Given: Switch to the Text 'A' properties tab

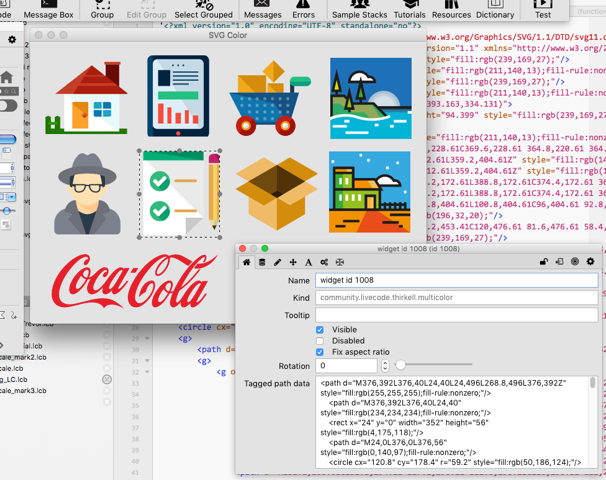Looking at the screenshot, I should tap(308, 262).
